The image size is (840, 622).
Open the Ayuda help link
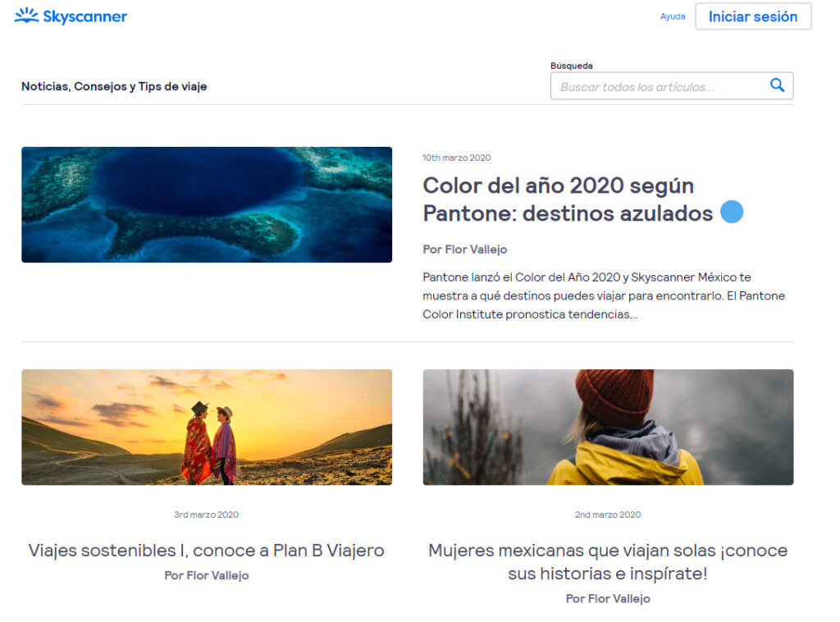[672, 16]
